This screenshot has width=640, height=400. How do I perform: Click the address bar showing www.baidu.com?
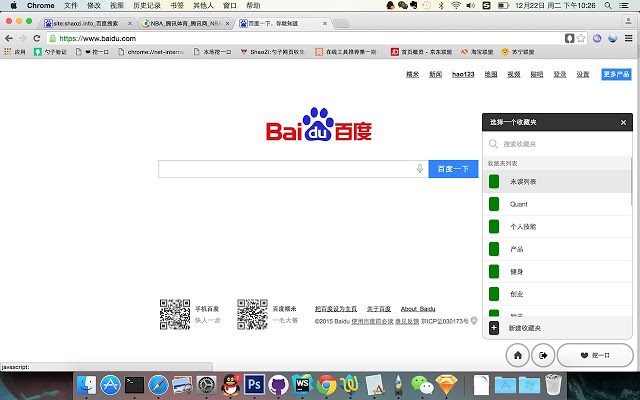(304, 38)
